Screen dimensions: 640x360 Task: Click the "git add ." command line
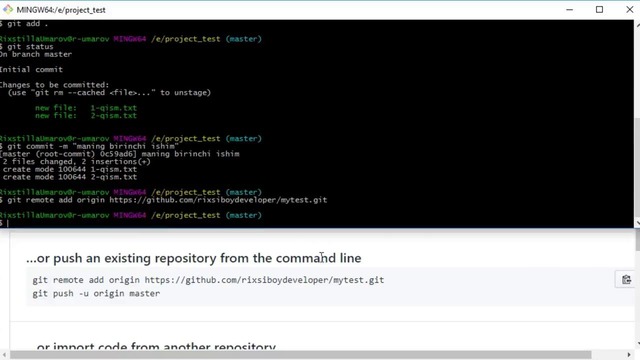coord(24,24)
